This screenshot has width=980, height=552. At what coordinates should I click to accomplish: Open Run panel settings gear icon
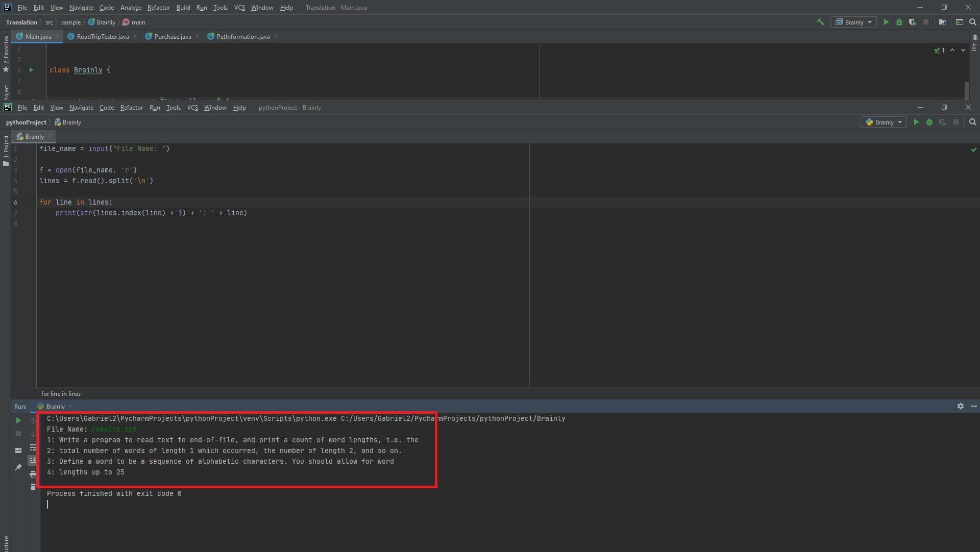pos(960,406)
